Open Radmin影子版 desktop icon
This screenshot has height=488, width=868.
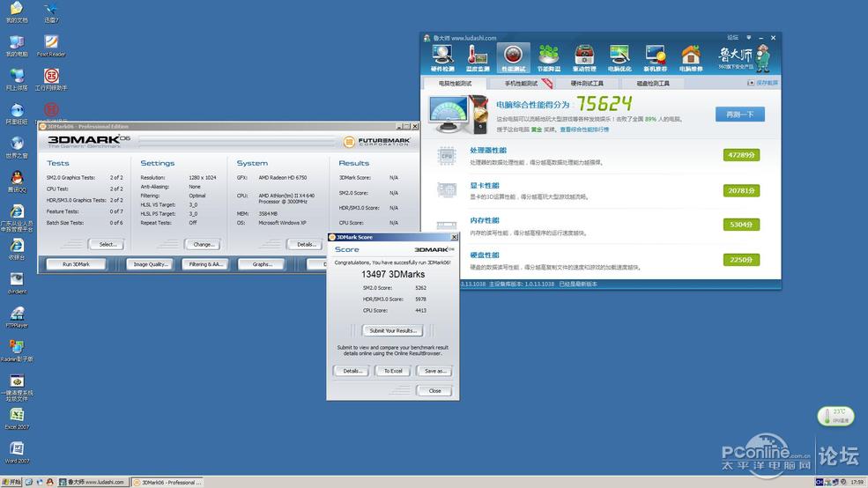[17, 351]
